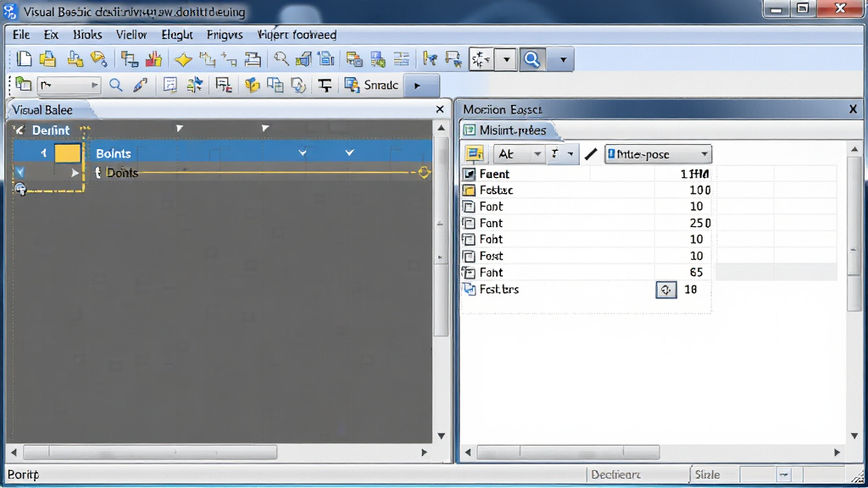This screenshot has height=488, width=868.
Task: Click the gray magnifier in top toolbar
Action: pos(281,58)
